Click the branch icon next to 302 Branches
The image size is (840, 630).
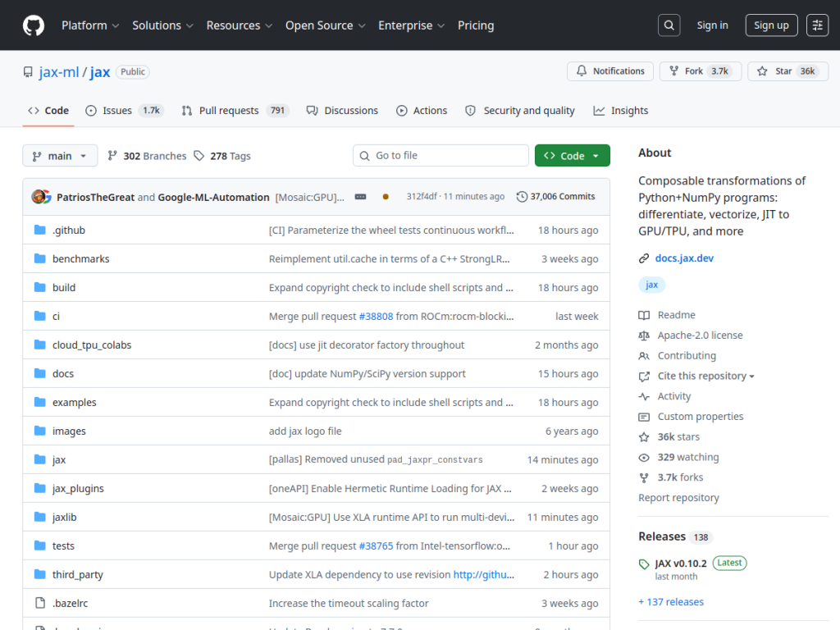(112, 156)
